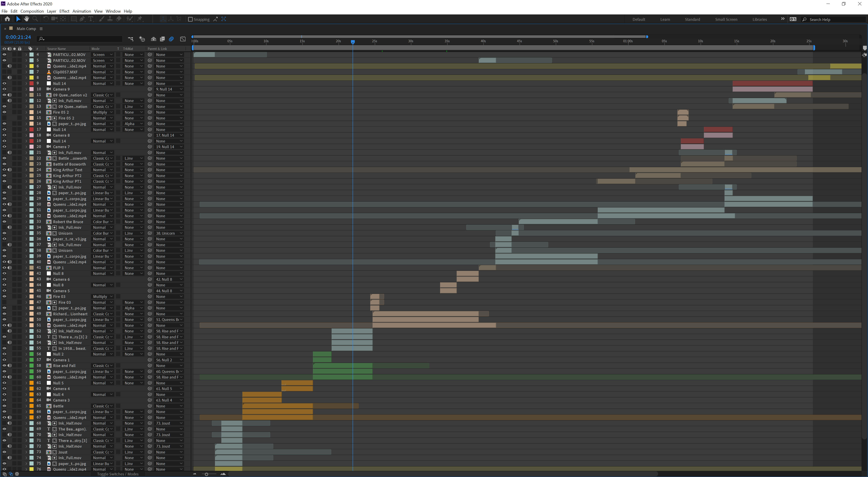Click label color swatch of layer 61 Null 5
Viewport: 868px width, 477px height.
click(32, 383)
